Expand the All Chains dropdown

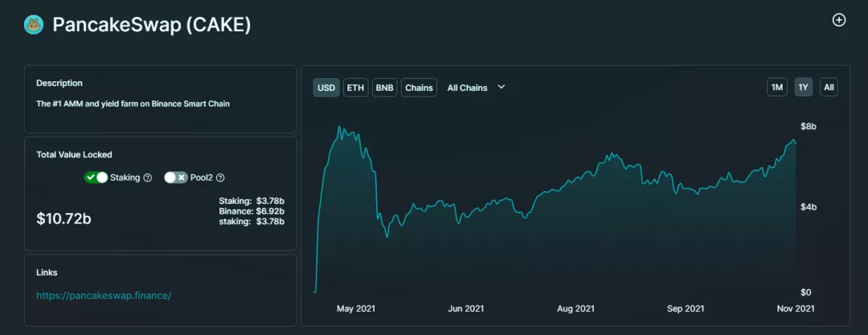coord(477,88)
